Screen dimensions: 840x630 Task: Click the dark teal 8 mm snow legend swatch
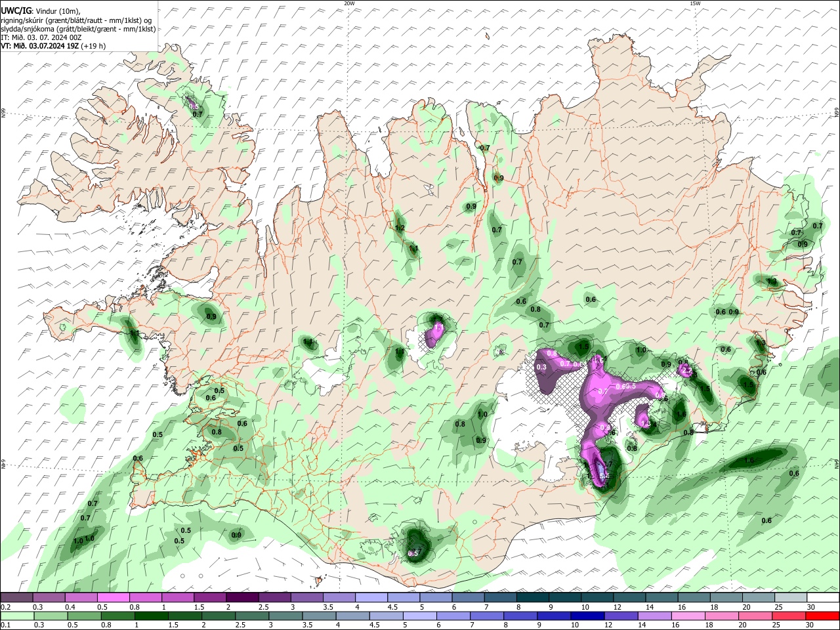pos(532,597)
